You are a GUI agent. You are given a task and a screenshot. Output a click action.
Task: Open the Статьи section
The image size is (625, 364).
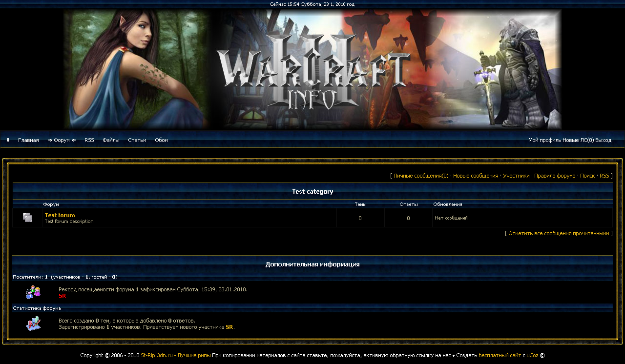coord(137,140)
